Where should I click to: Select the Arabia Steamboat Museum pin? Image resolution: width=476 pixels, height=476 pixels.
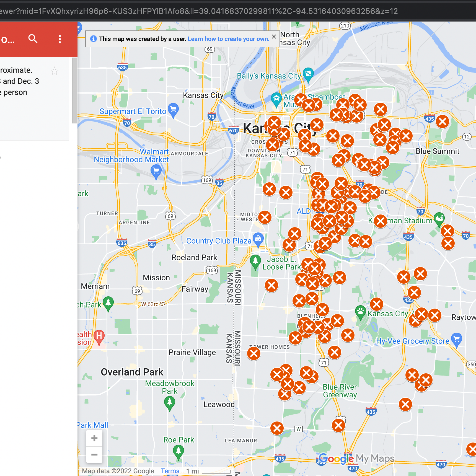click(276, 100)
